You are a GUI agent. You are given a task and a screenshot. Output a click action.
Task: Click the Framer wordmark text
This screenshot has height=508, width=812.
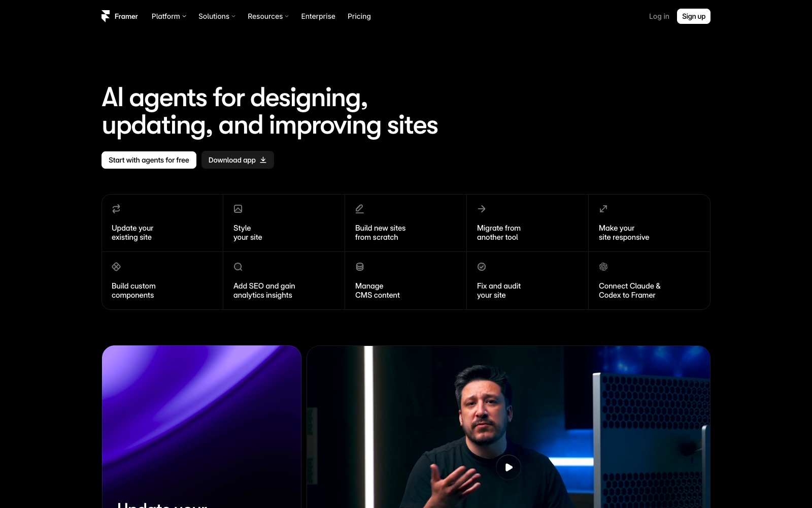pyautogui.click(x=126, y=16)
